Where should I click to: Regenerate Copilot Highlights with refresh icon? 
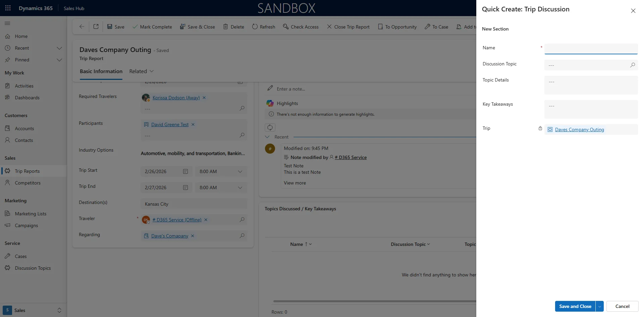point(270,127)
